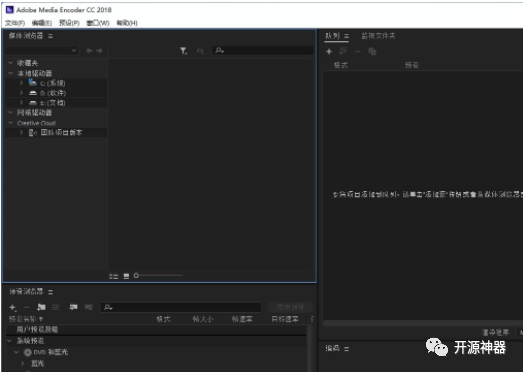Click the import presets icon
The width and height of the screenshot is (523, 372).
coord(73,307)
